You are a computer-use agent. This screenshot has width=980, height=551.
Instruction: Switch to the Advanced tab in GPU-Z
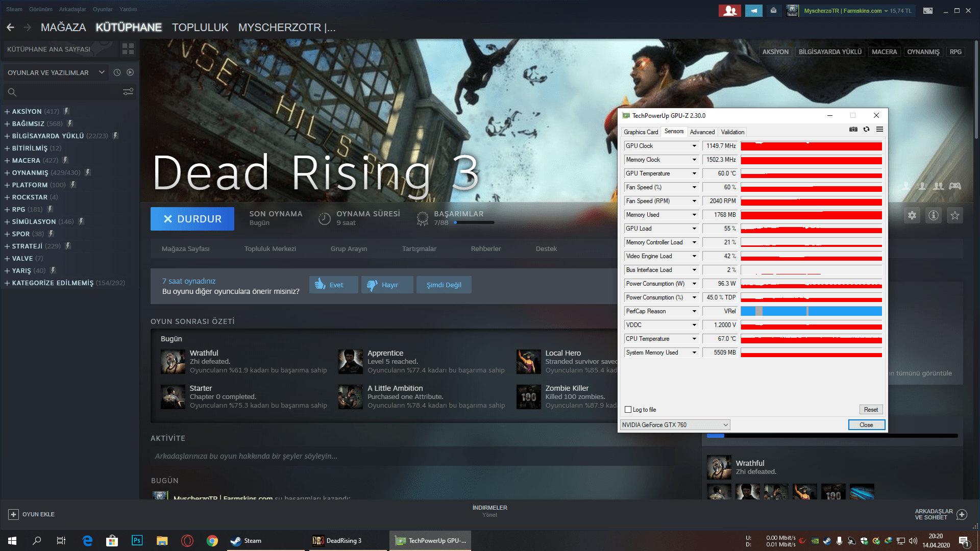(x=702, y=132)
